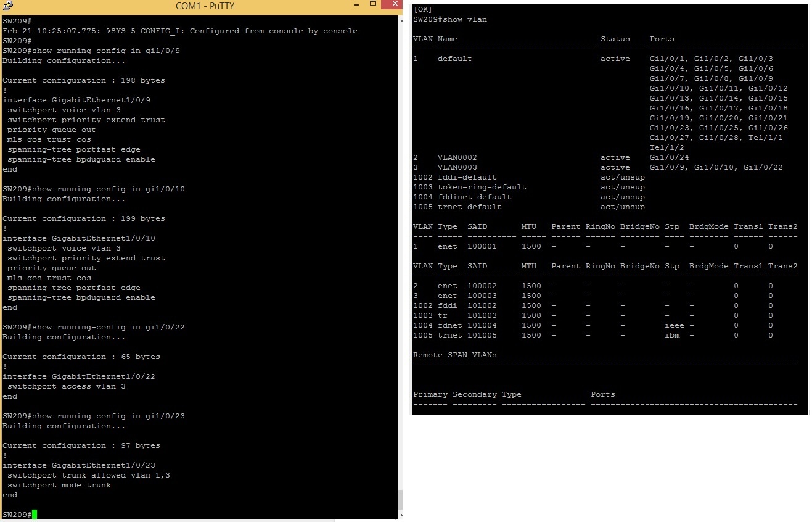Select the token-ring-default VLAN entry

click(x=530, y=187)
